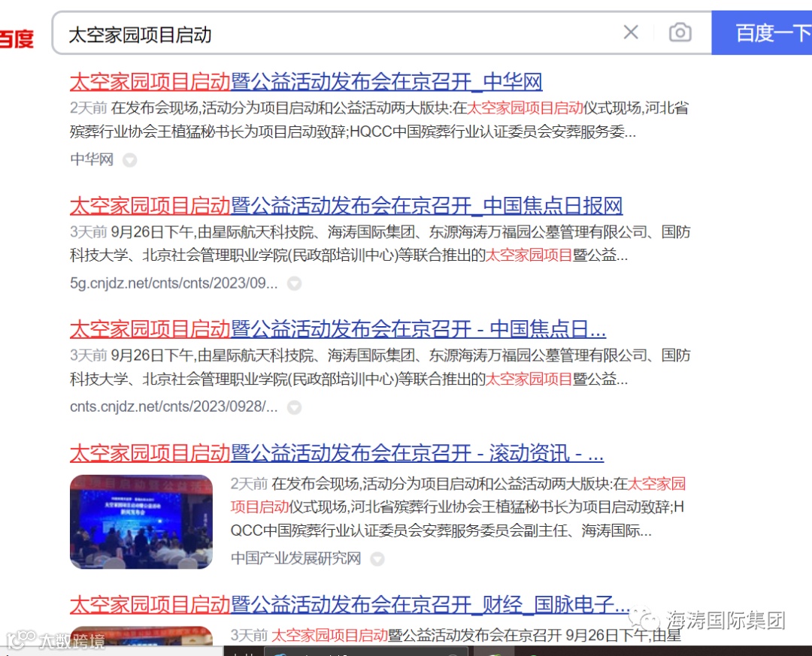
Task: Open the 中华网 result title link
Action: (x=306, y=82)
